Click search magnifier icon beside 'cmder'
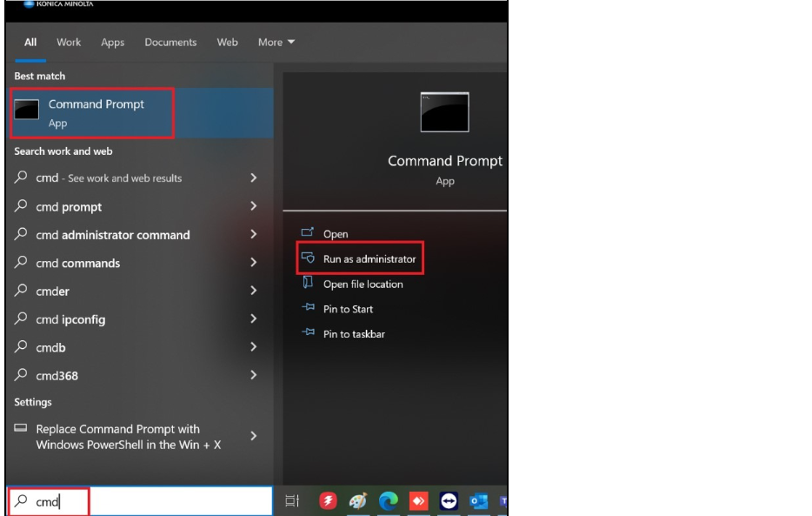 21,290
